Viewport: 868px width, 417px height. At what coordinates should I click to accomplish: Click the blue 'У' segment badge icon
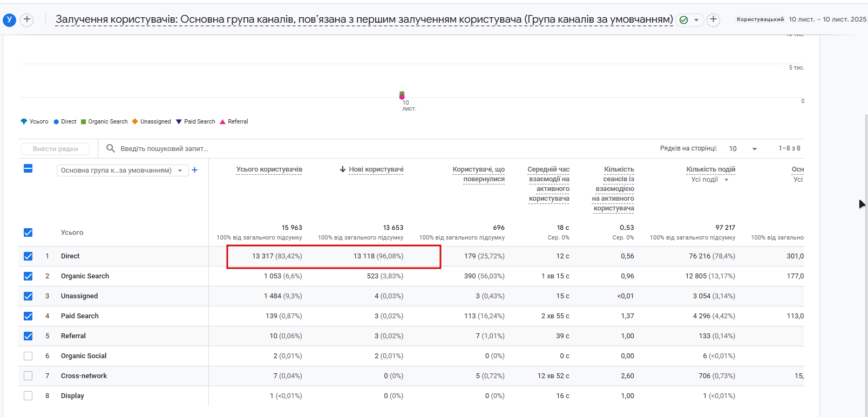[9, 20]
